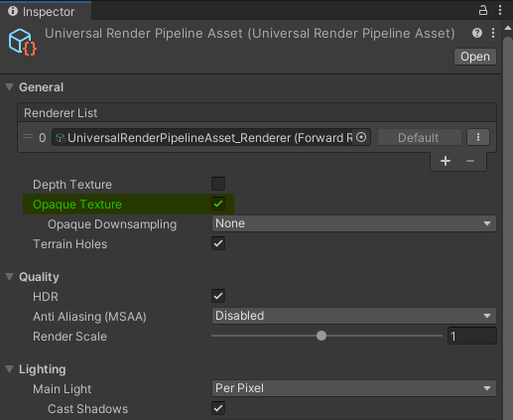Click the Render Scale label
The width and height of the screenshot is (513, 420).
[69, 337]
